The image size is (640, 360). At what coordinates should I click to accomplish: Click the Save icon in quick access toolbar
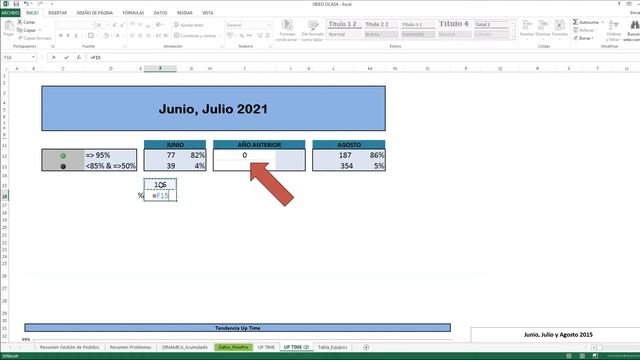[16, 4]
